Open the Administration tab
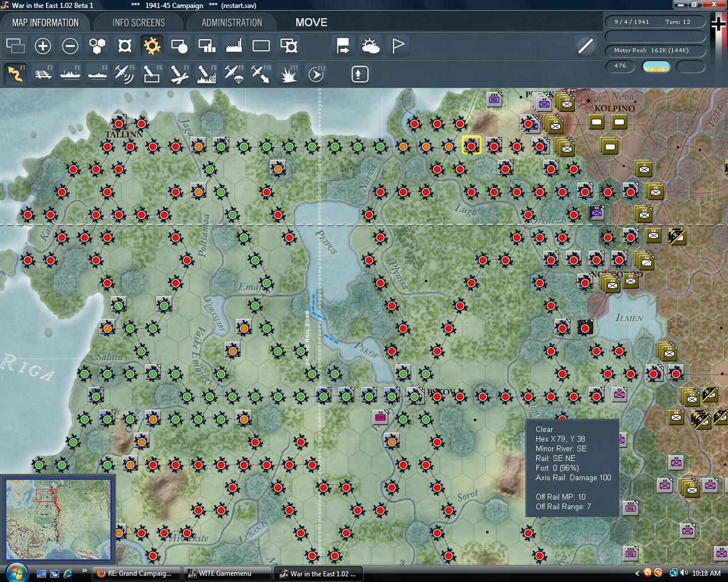This screenshot has width=728, height=582. coord(232,23)
